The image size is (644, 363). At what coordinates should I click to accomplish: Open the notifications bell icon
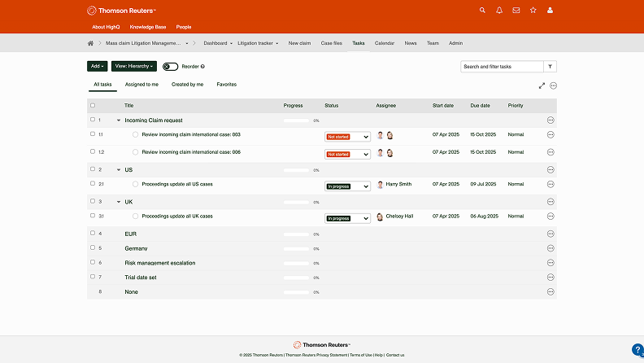(x=499, y=11)
